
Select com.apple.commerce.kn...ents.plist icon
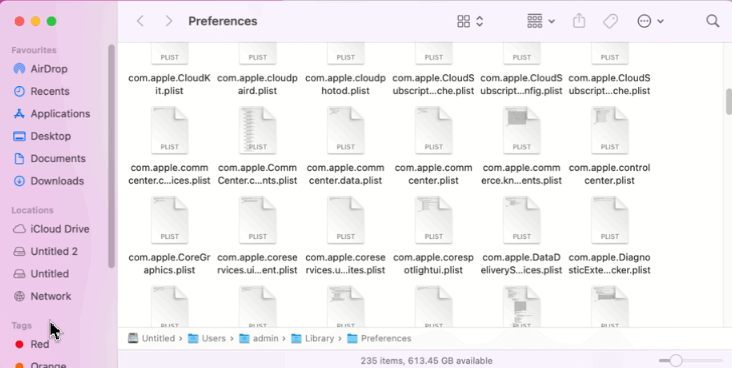pos(521,130)
